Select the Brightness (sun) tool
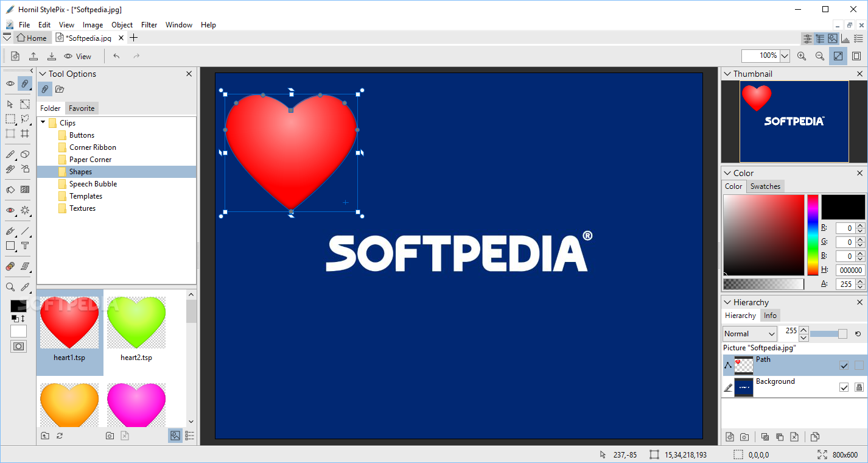Screen dimensions: 868x463 pyautogui.click(x=25, y=210)
